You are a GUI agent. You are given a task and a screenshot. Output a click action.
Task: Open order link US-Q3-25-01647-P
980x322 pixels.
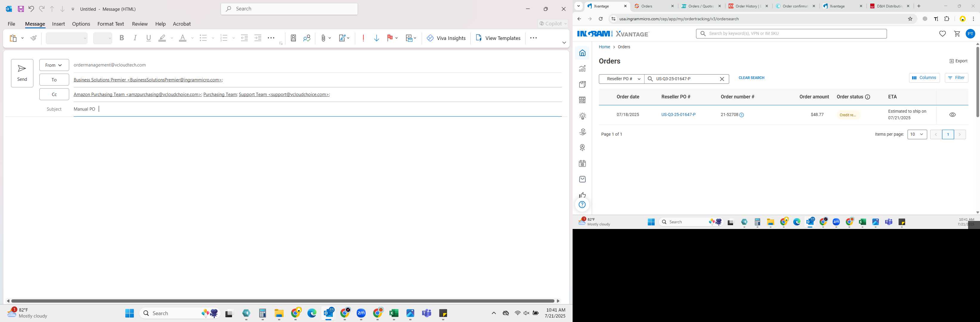pos(678,115)
